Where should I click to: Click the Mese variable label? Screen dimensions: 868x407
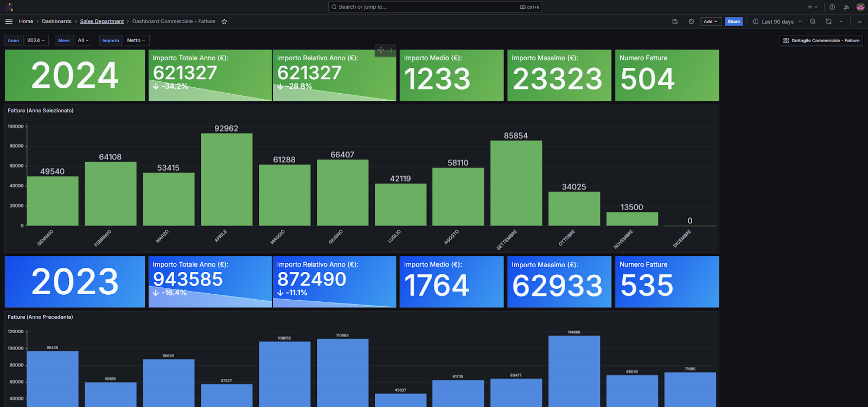[x=64, y=41]
